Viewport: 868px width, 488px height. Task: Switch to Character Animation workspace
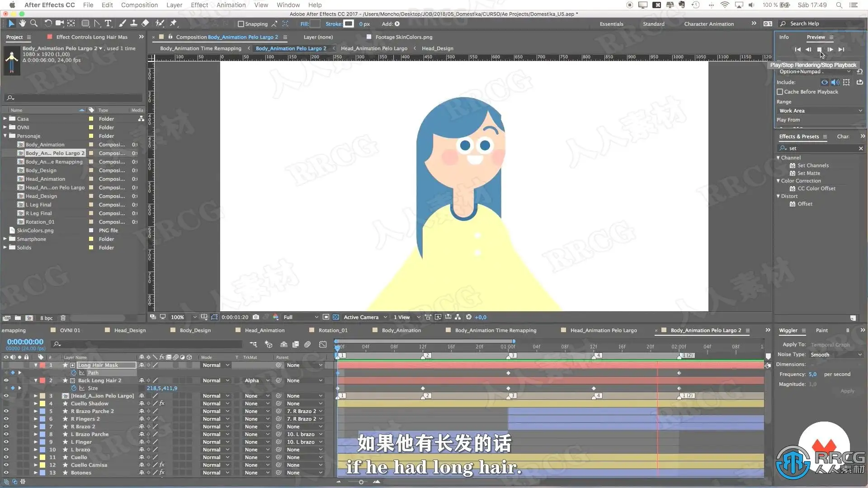point(708,24)
